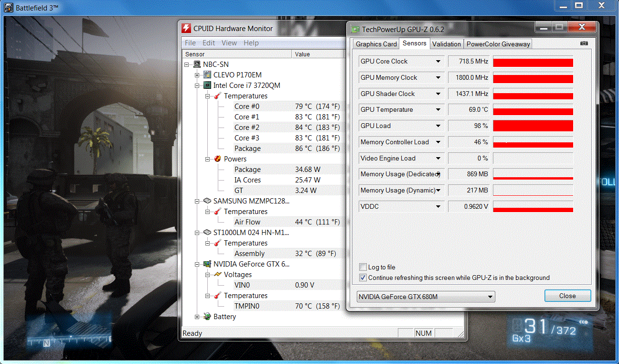This screenshot has width=619, height=364.
Task: Click the camera screenshot icon in GPU-Z
Action: (x=584, y=43)
